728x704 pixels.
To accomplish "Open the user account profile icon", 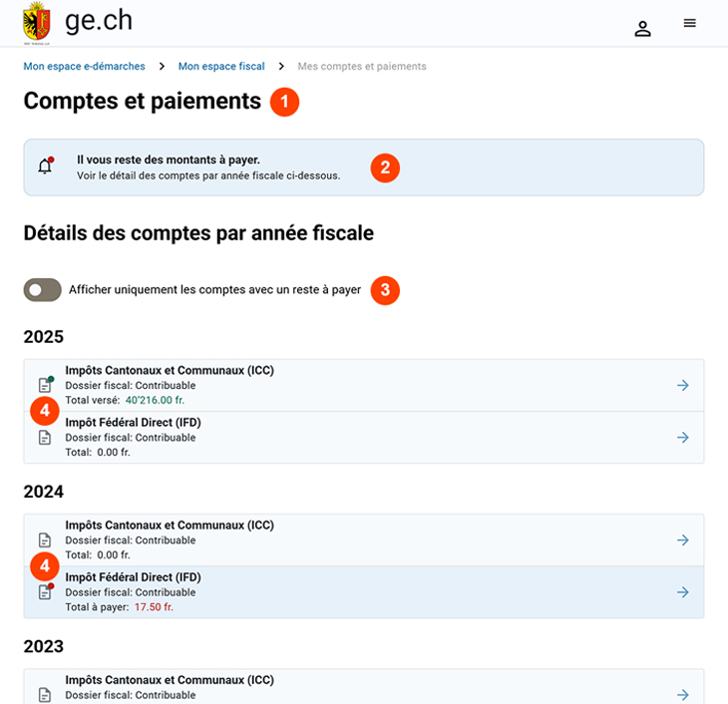I will pyautogui.click(x=642, y=29).
